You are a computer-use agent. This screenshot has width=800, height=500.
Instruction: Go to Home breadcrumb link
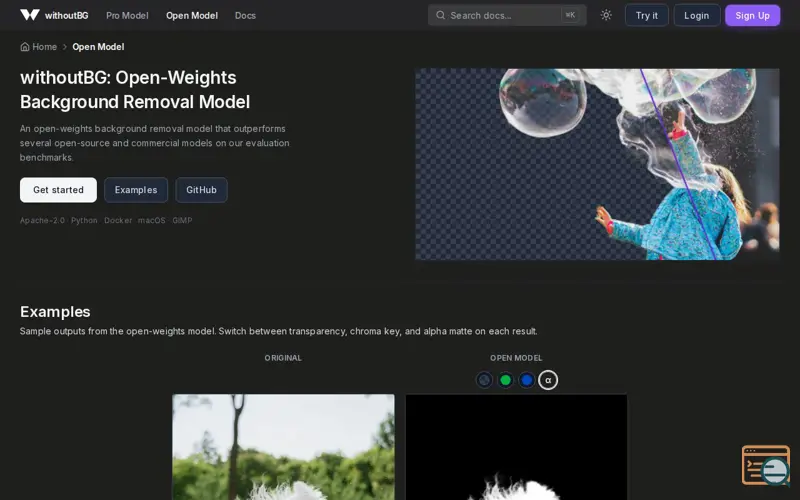38,47
